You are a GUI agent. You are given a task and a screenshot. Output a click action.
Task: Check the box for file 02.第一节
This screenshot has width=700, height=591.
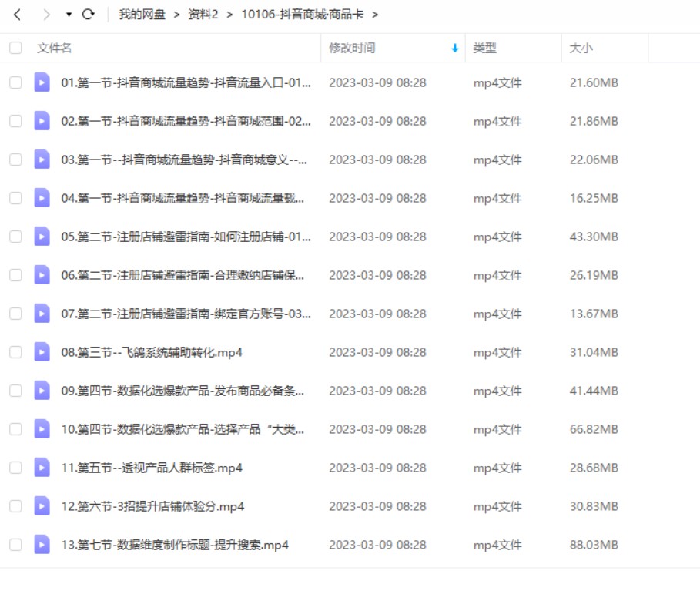15,121
